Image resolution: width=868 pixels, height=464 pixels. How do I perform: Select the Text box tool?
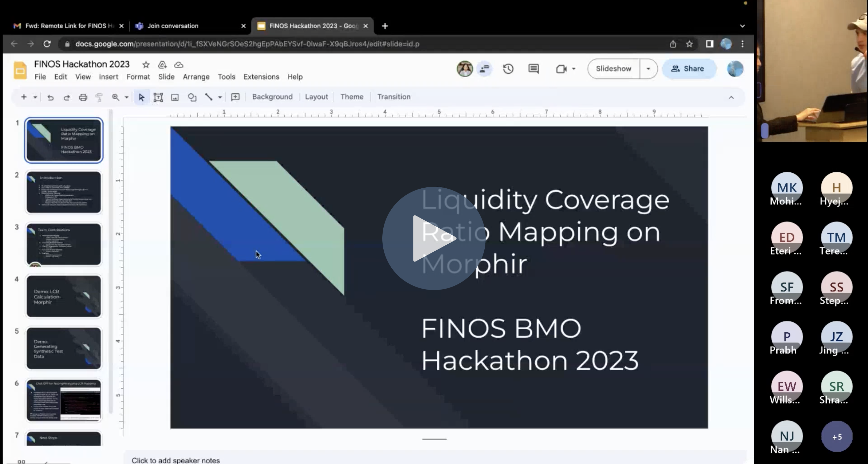coord(158,97)
